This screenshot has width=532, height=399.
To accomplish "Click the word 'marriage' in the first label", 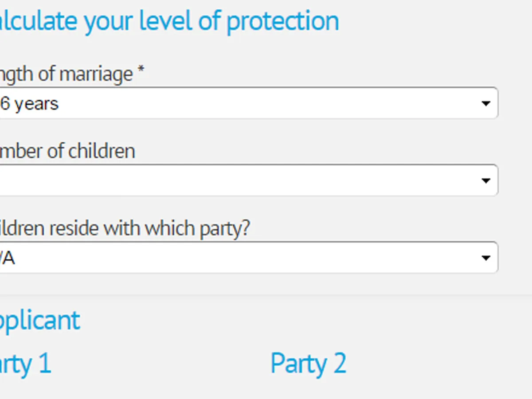I will coord(96,74).
